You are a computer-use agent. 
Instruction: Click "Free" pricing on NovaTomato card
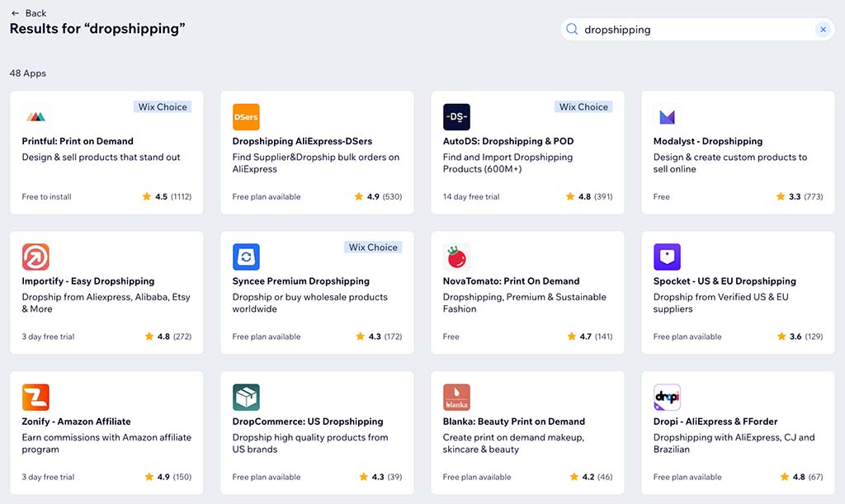[451, 337]
